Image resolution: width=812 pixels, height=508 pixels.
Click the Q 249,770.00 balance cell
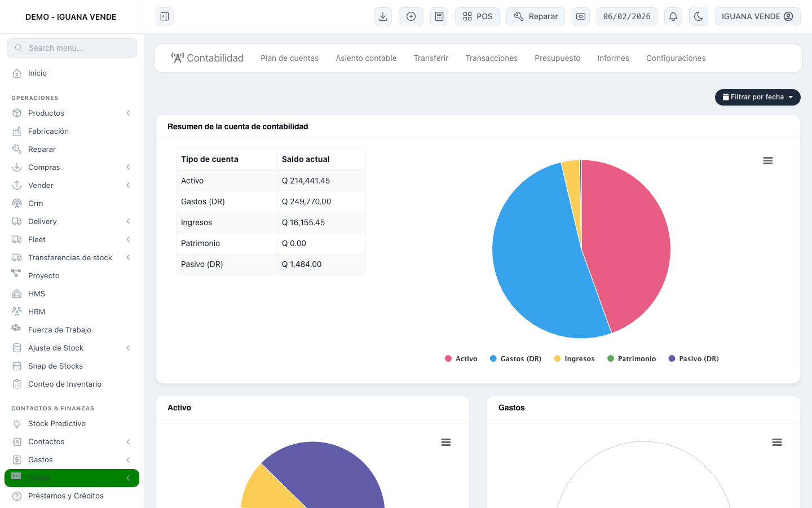click(x=321, y=202)
